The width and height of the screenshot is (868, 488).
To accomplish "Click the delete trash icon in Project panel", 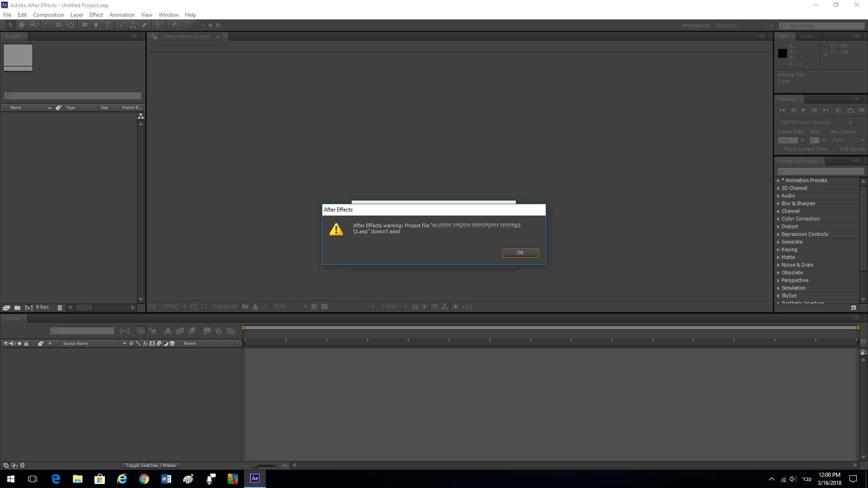I will tap(60, 307).
